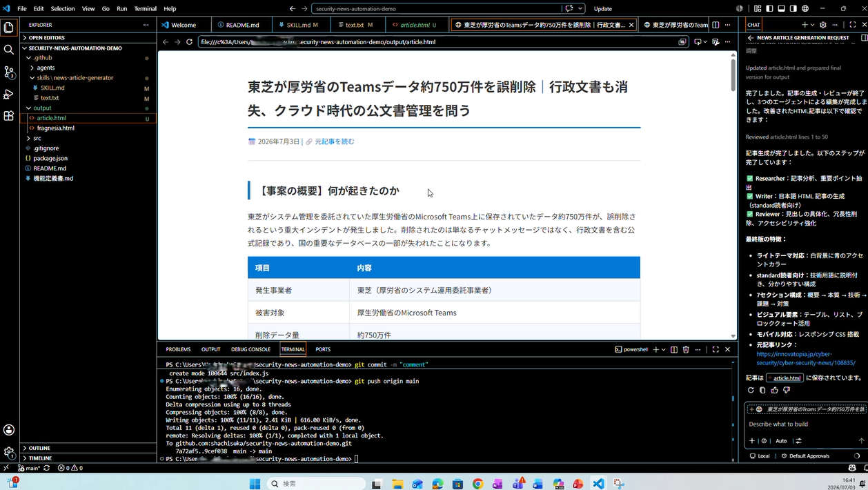The image size is (868, 490).
Task: Open the Extensions view icon
Action: click(x=9, y=116)
